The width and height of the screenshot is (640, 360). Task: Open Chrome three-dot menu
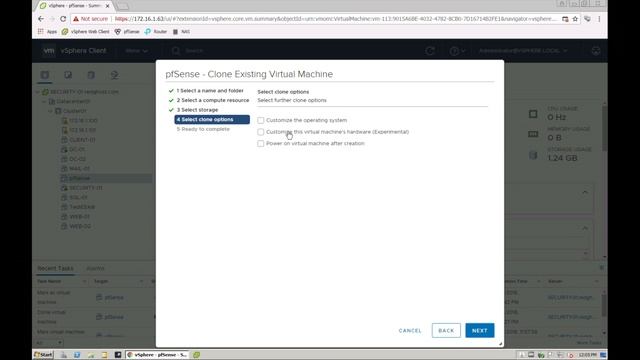click(x=599, y=19)
